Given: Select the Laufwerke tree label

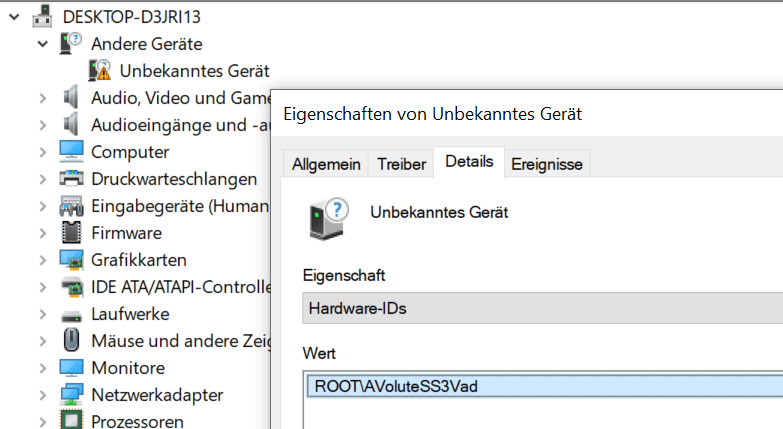Looking at the screenshot, I should click(130, 313).
